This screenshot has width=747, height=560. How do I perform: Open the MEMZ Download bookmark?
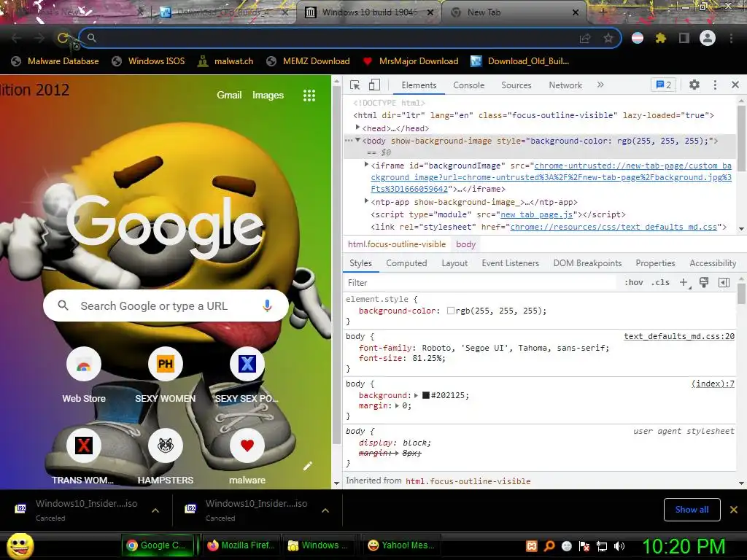tap(309, 61)
